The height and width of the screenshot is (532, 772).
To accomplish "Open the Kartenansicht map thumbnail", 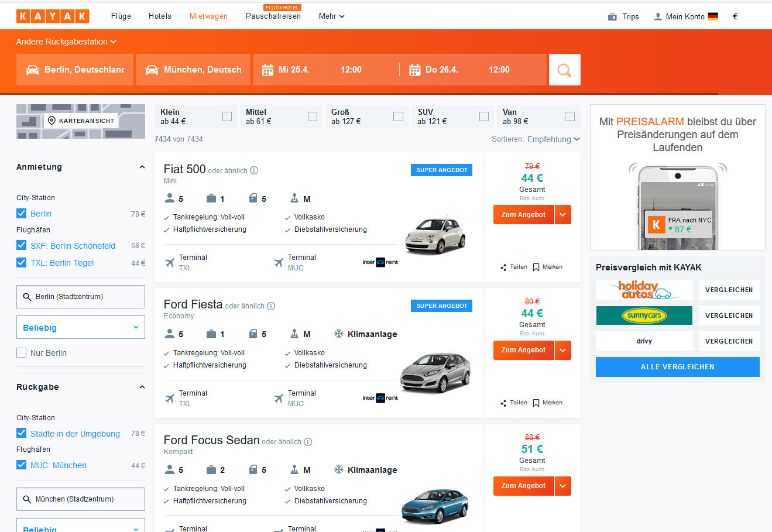I will click(x=81, y=121).
